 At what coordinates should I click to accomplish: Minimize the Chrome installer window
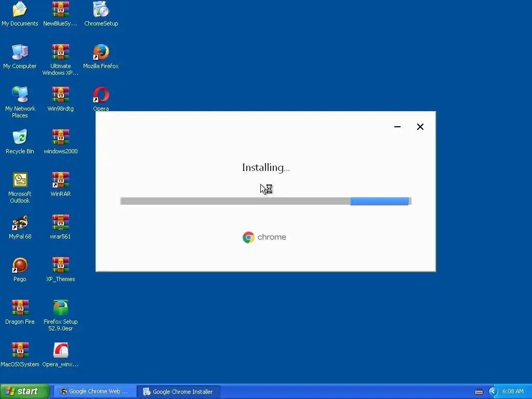(397, 127)
